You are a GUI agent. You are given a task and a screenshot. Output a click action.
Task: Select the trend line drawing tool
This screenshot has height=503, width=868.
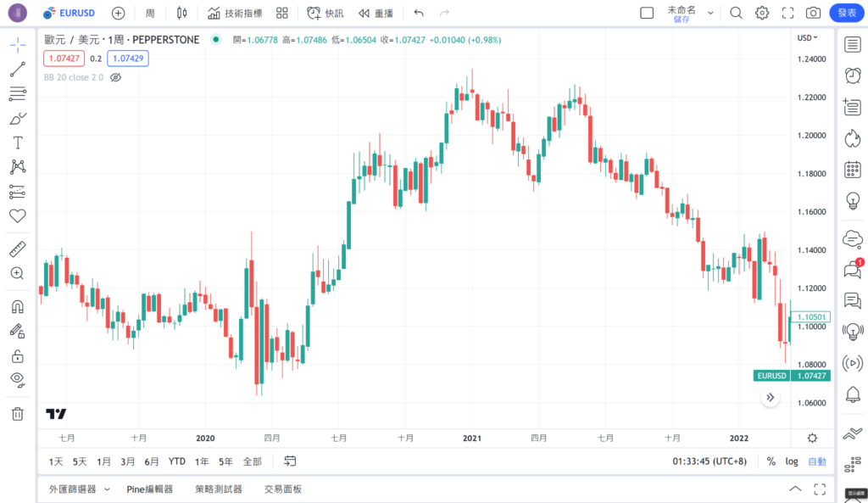17,70
